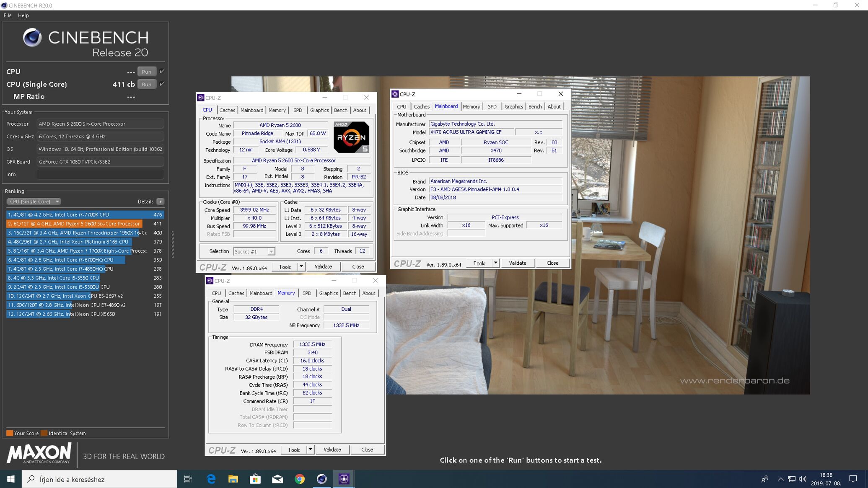Viewport: 868px width, 488px height.
Task: Open the taskbar clock and date
Action: click(x=826, y=479)
